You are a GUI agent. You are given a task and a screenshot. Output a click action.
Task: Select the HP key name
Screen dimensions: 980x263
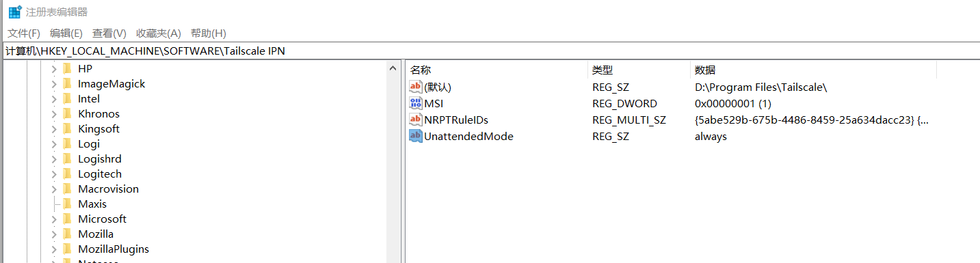point(85,69)
